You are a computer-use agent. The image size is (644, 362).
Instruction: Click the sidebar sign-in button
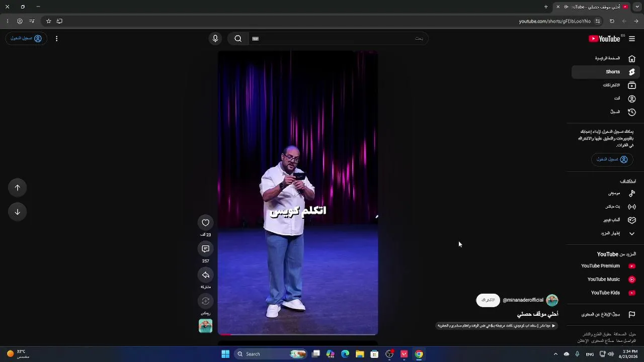[x=612, y=159]
